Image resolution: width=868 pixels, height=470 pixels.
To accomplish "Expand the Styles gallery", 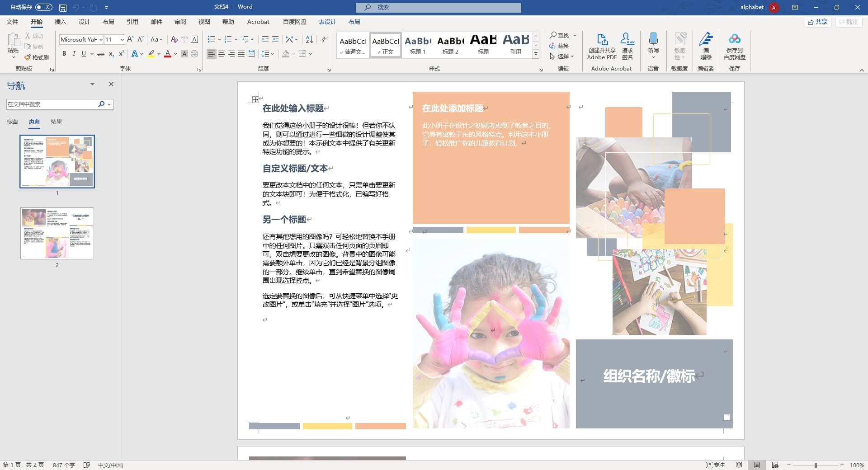I will [536, 54].
